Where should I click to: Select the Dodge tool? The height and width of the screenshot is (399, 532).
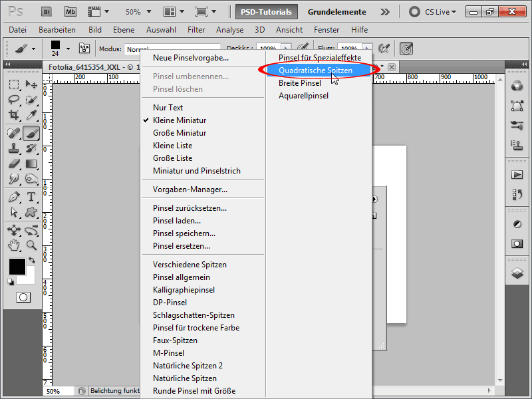31,179
